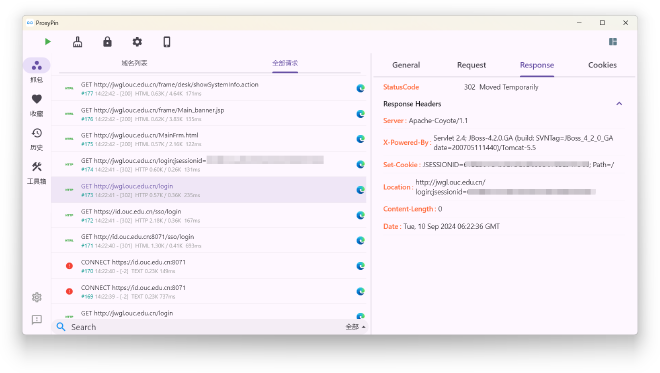Click red error icon on request #170

(x=69, y=266)
